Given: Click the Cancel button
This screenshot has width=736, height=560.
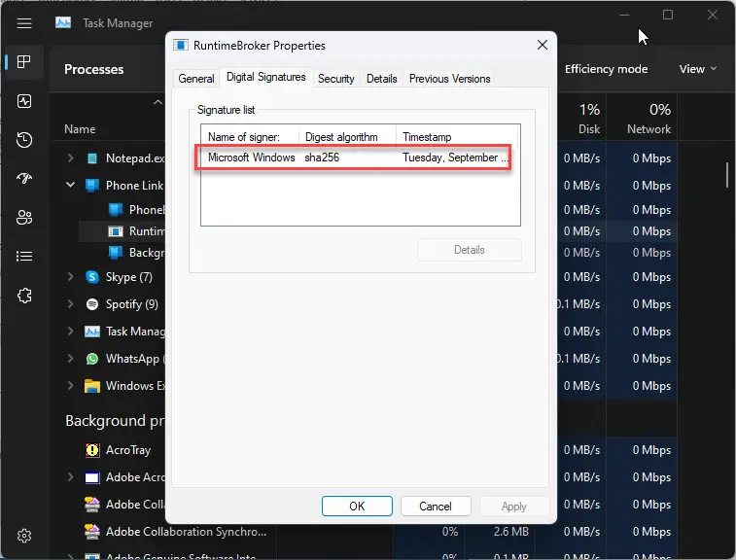Looking at the screenshot, I should click(x=436, y=506).
